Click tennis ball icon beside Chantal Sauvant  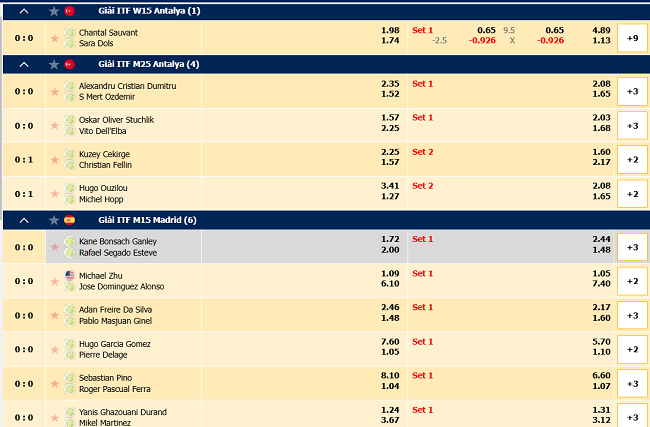(x=70, y=33)
